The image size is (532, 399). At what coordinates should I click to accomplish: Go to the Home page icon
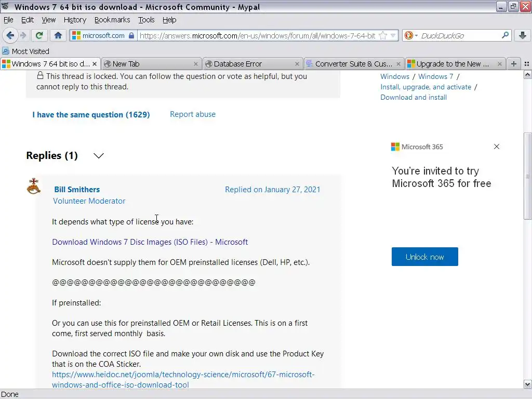tap(58, 35)
